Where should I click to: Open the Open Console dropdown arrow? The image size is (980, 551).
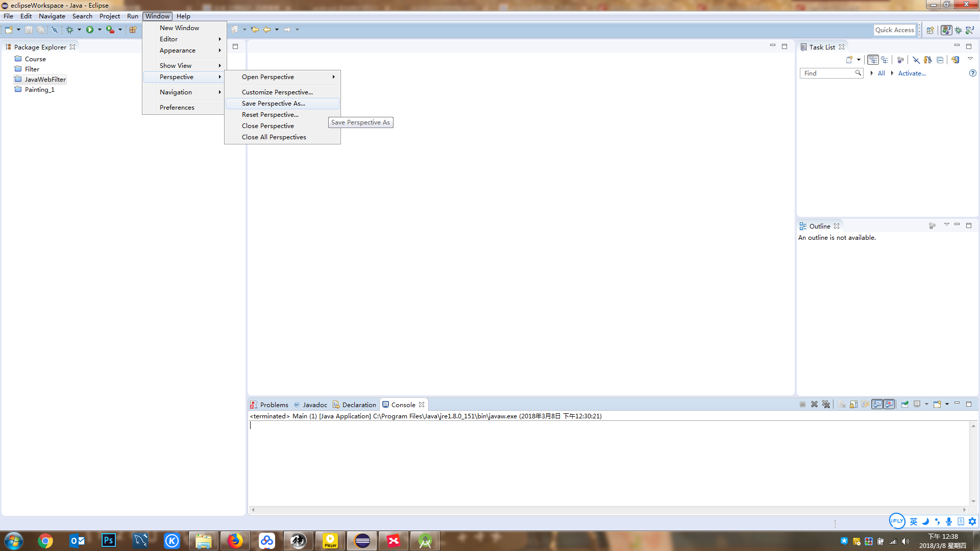(947, 404)
